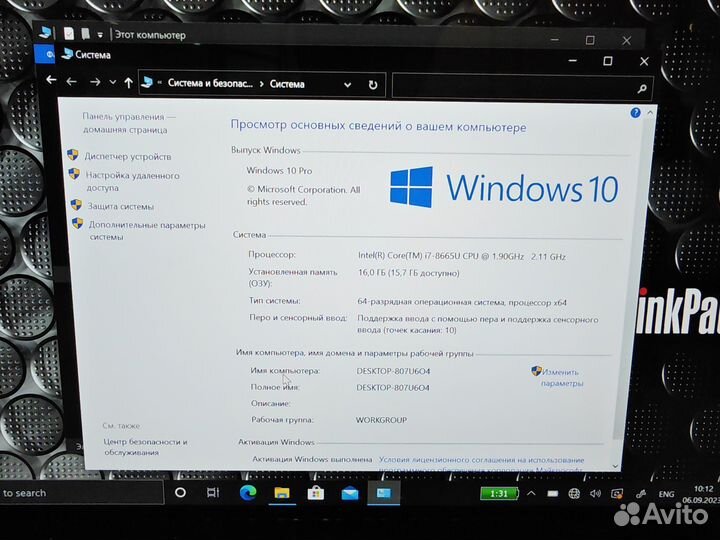Click battery icon in system tray
Viewport: 720px width, 540px height.
click(552, 494)
